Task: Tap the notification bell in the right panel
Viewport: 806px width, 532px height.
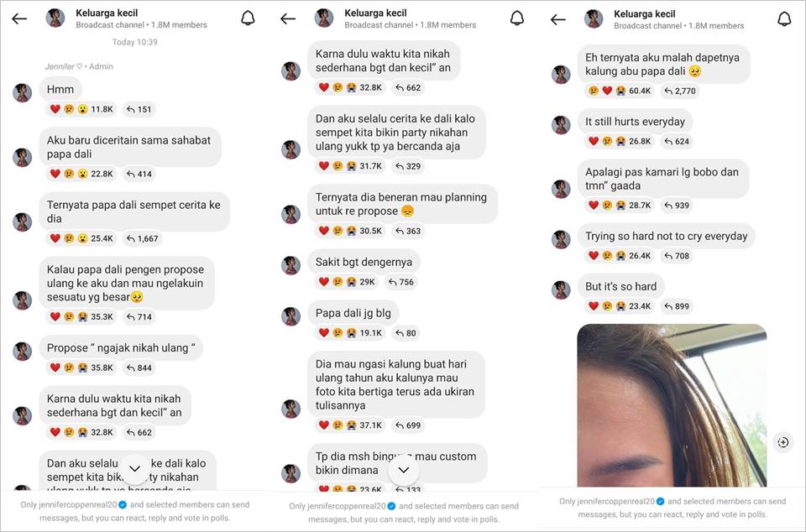Action: 784,19
